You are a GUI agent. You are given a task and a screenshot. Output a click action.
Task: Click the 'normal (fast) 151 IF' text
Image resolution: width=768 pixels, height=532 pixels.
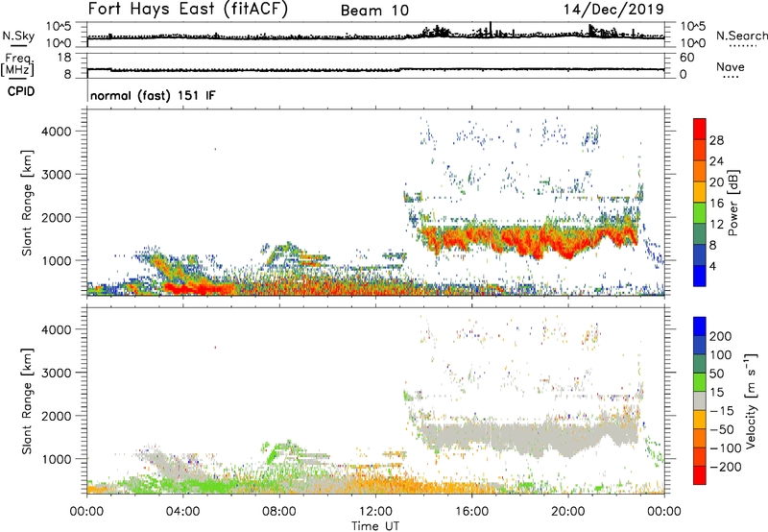[x=153, y=95]
